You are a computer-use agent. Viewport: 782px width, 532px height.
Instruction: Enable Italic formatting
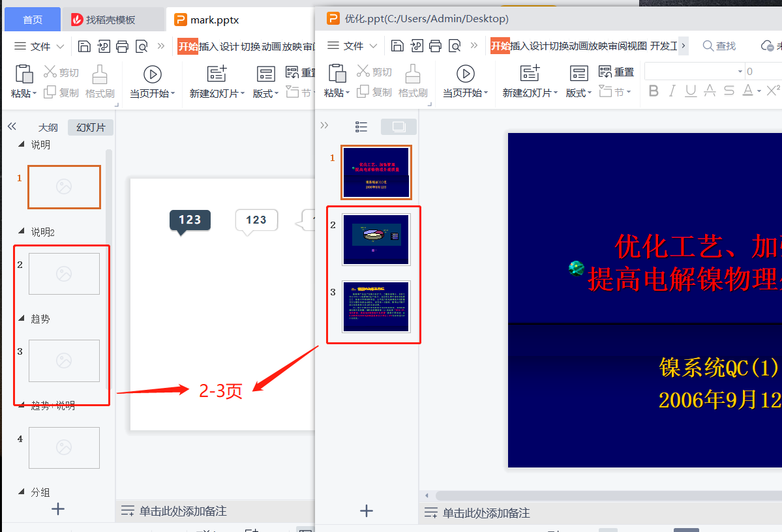coord(672,91)
